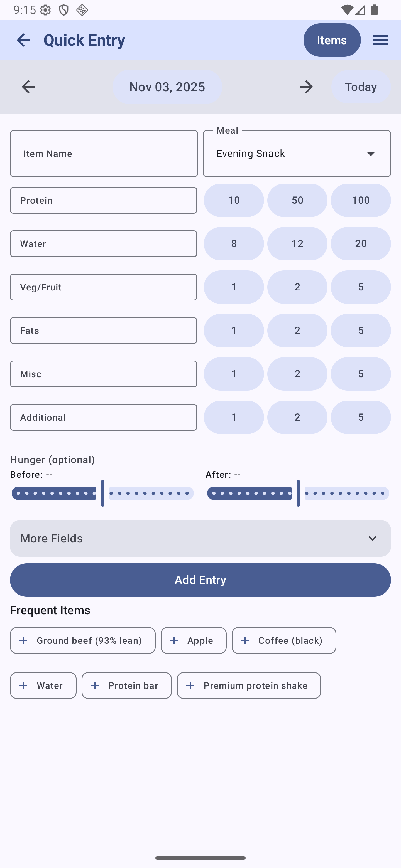Tap plus icon on Protein bar chip
The image size is (401, 868).
pos(96,685)
